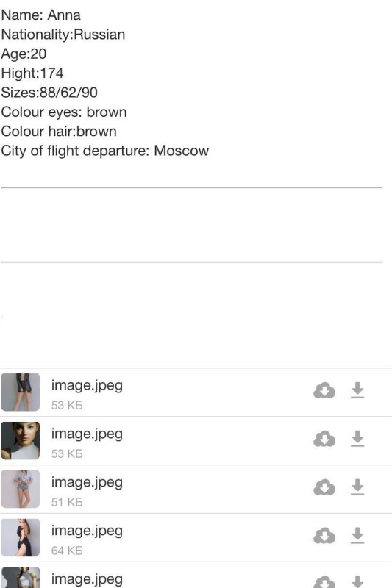Download the face portrait image.jpeg attachment
The height and width of the screenshot is (588, 392).
[357, 439]
